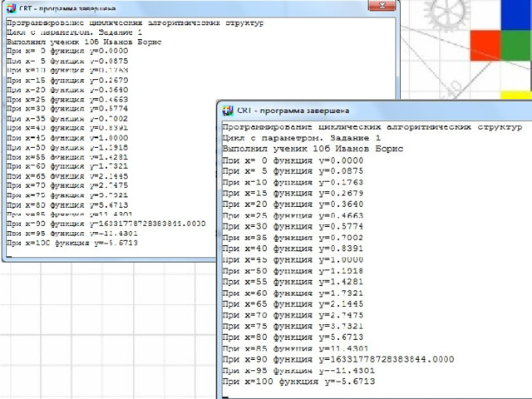Close the back CRT window

(383, 7)
